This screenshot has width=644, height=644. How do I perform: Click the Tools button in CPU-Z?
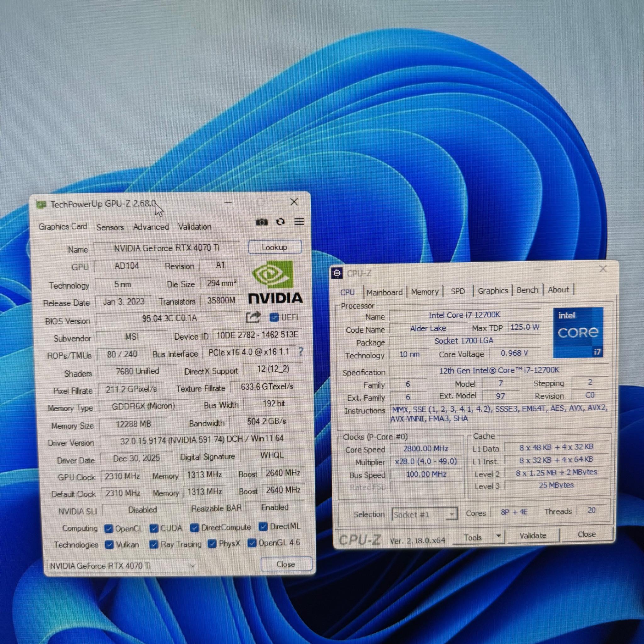473,537
